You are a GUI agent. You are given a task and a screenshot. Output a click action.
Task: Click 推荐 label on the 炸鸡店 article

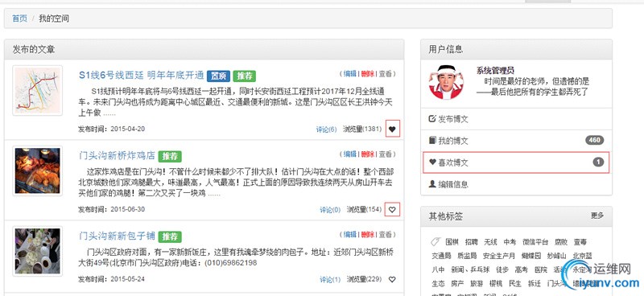pyautogui.click(x=170, y=156)
